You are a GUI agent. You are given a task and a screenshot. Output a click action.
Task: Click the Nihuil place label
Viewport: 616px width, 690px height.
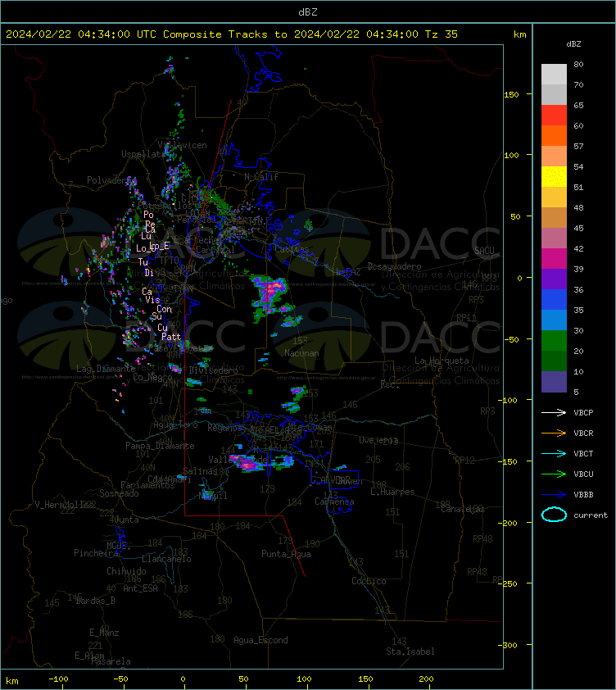pos(213,496)
